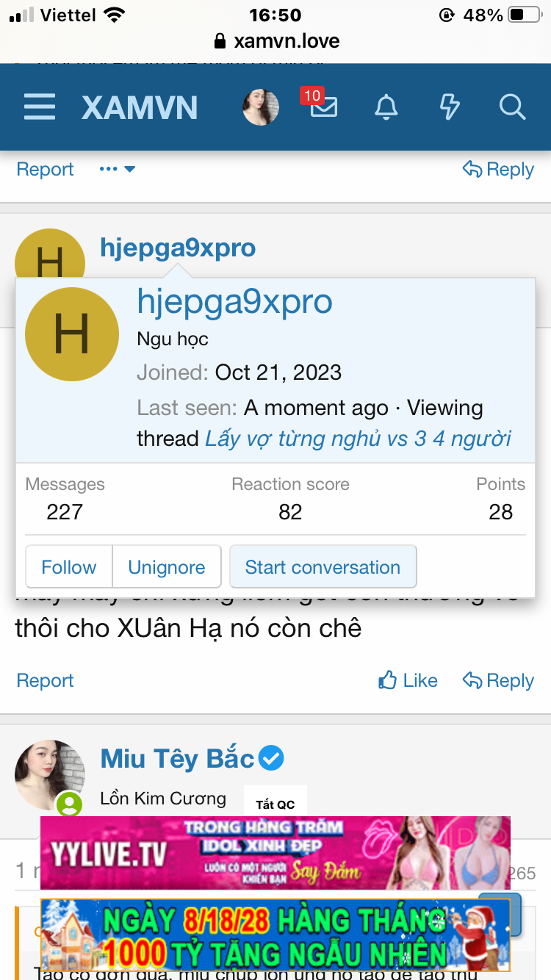The width and height of the screenshot is (551, 980).
Task: Open the What's new lightning icon
Action: point(449,107)
